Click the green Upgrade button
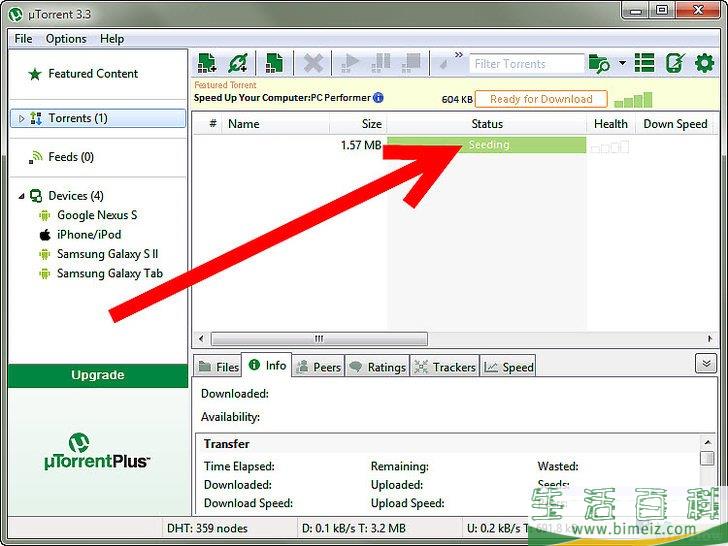This screenshot has height=546, width=728. 98,375
